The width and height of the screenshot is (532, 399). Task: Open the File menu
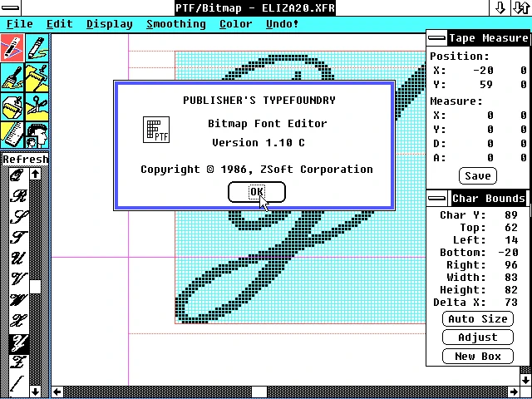pyautogui.click(x=20, y=24)
